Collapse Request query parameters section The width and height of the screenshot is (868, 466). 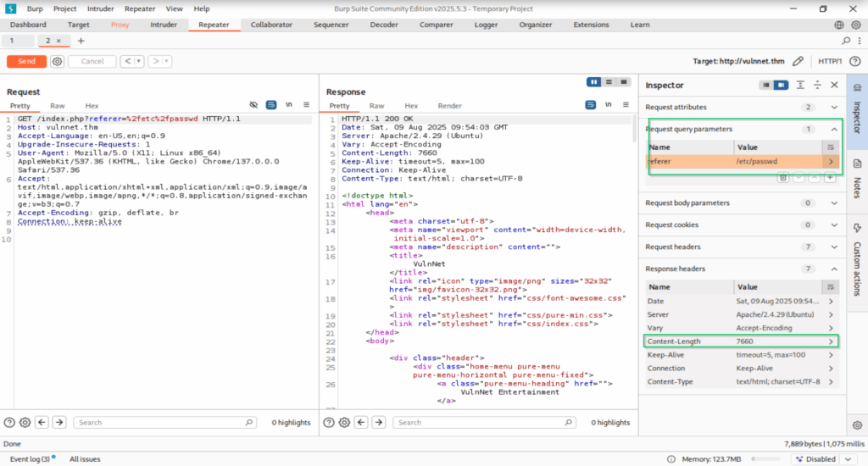(834, 129)
